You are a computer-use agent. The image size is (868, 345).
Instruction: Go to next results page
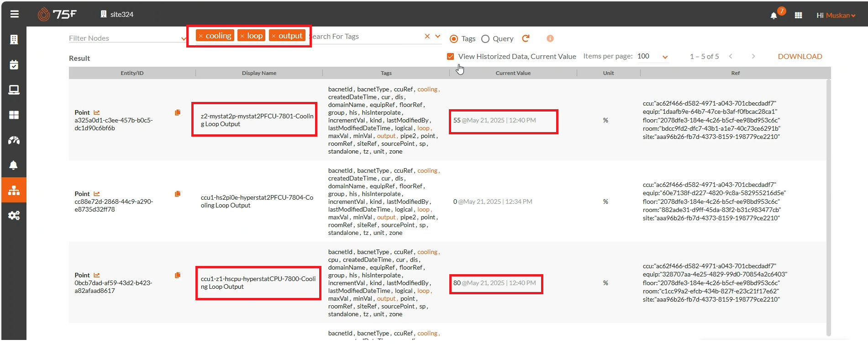753,56
